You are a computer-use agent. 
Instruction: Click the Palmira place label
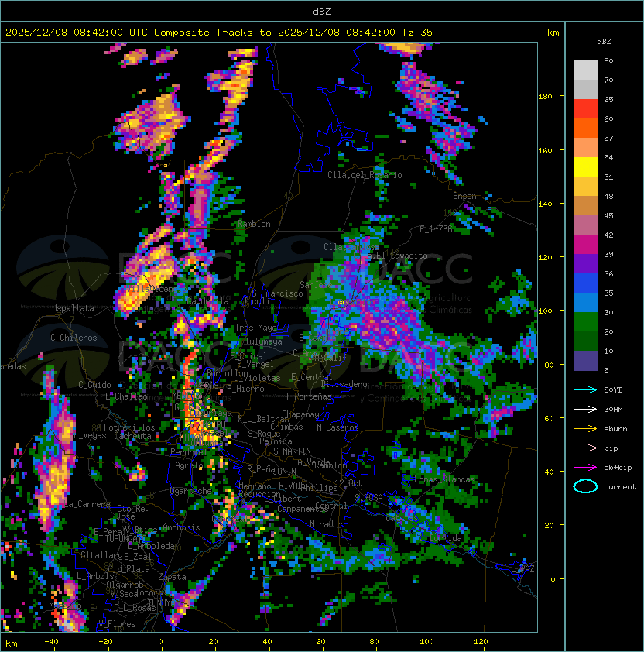pos(276,441)
